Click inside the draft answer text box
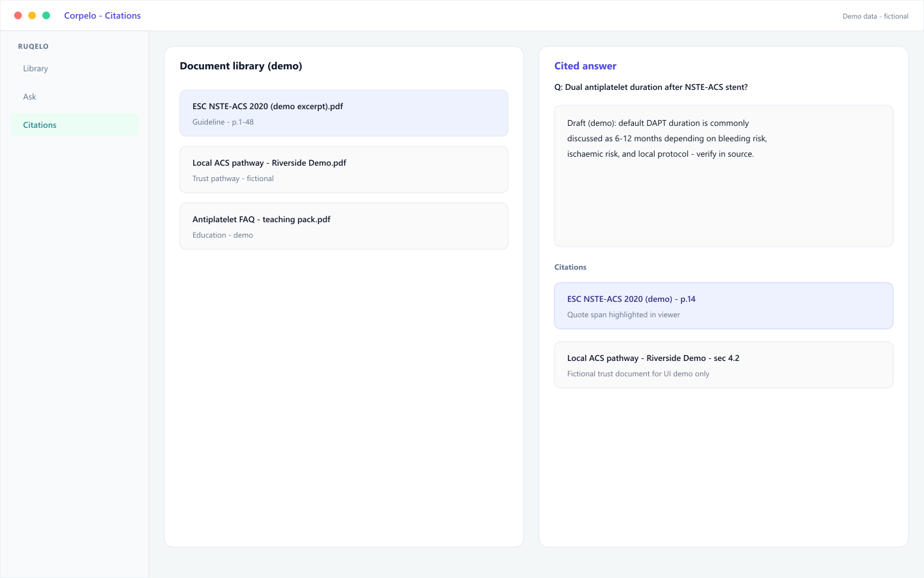Viewport: 924px width, 578px height. [724, 176]
